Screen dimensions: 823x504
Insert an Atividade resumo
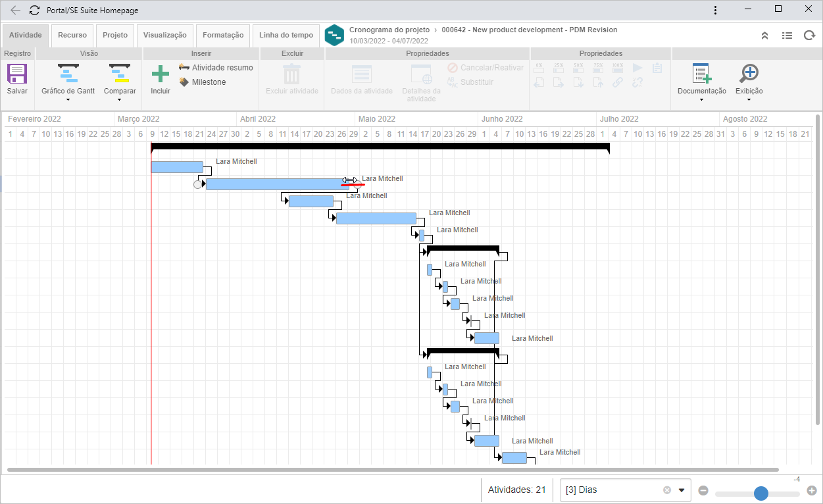tap(215, 68)
